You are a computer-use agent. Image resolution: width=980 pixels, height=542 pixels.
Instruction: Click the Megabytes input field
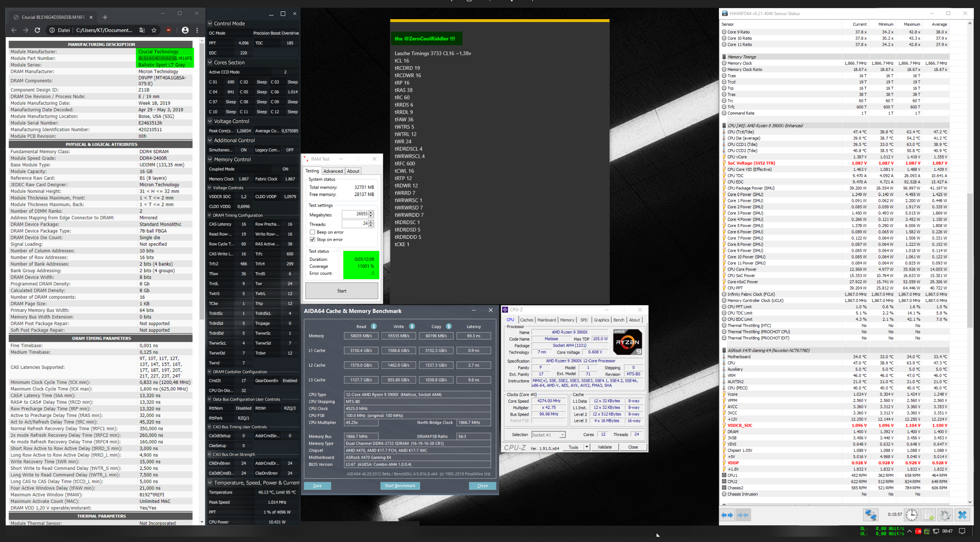coord(355,214)
